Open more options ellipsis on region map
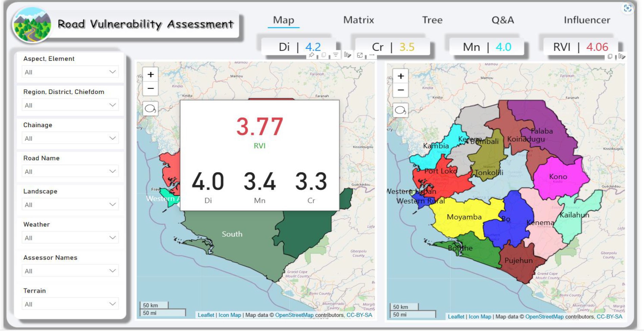Image resolution: width=644 pixels, height=331 pixels. tap(372, 55)
